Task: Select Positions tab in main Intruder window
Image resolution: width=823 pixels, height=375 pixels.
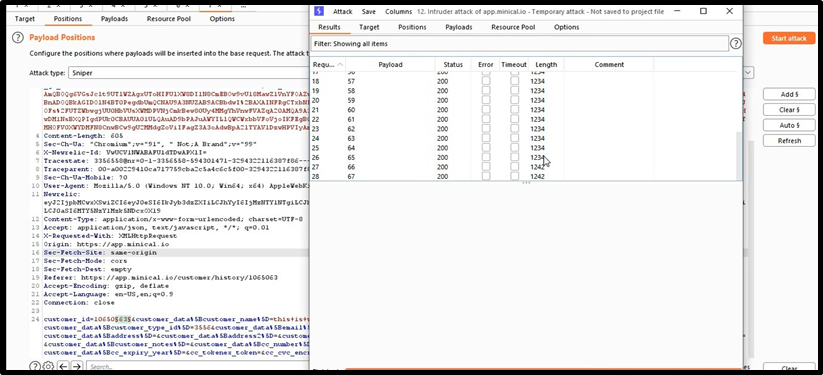Action: click(x=68, y=19)
